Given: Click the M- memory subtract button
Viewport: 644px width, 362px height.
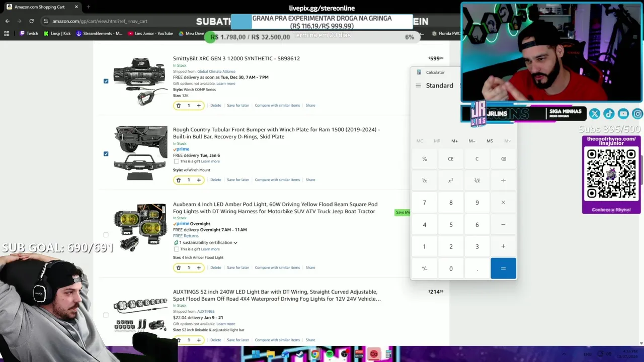Looking at the screenshot, I should (472, 141).
